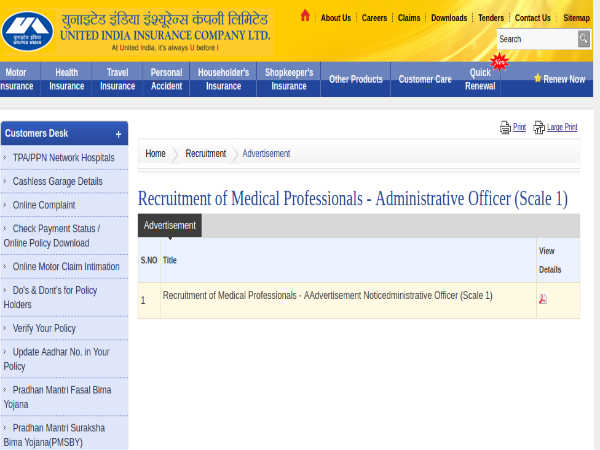Click the Recruitment breadcrumb link
Image resolution: width=600 pixels, height=450 pixels.
pos(205,153)
